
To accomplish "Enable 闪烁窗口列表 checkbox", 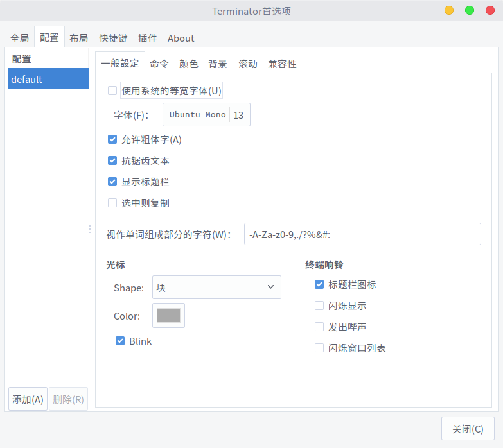I will (x=319, y=348).
